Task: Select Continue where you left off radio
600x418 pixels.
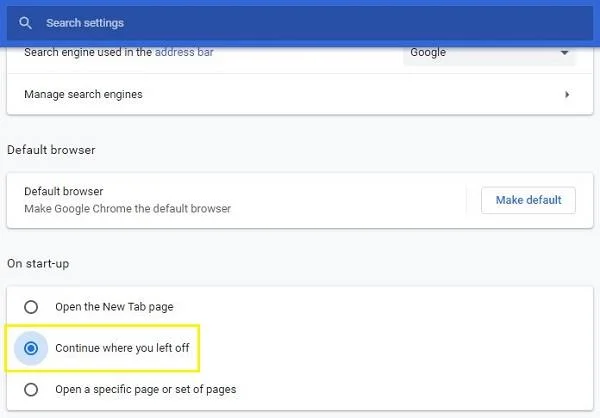Action: (31, 348)
